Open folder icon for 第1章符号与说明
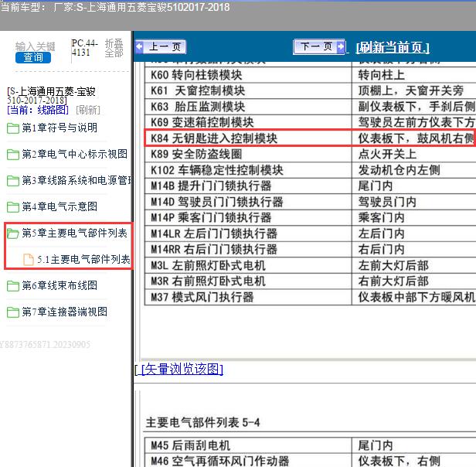 click(12, 128)
